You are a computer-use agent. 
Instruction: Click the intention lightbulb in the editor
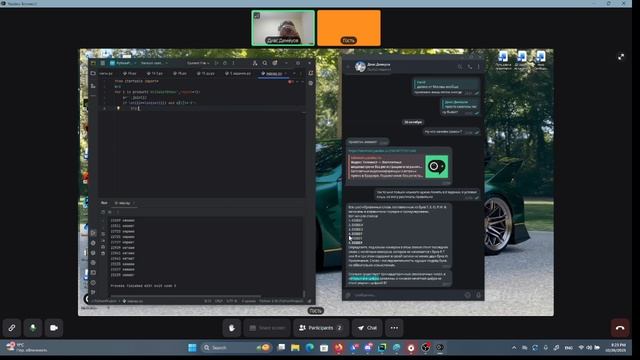click(118, 109)
